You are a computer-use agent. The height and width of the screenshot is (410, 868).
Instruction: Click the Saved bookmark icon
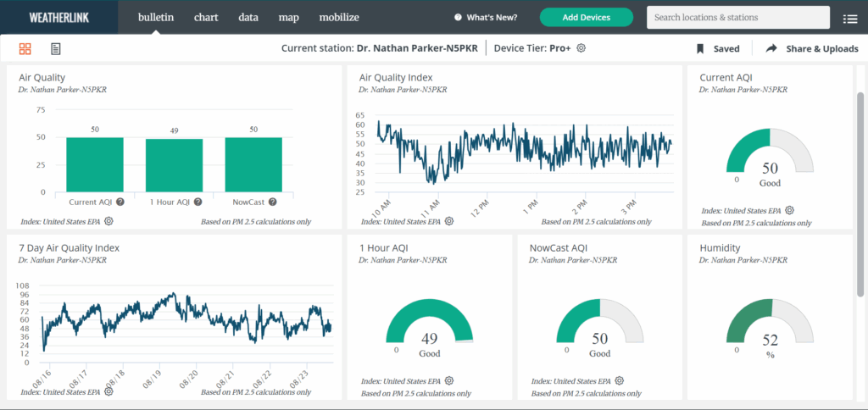700,49
